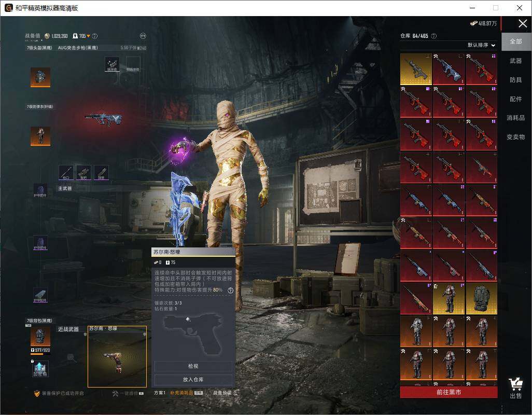
Task: Click the 检视 inspect button
Action: tap(193, 366)
